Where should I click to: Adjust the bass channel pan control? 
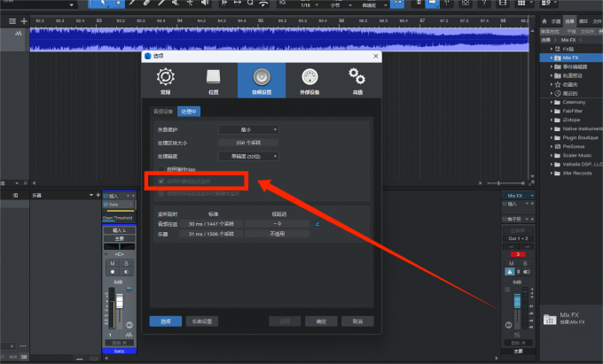119,246
